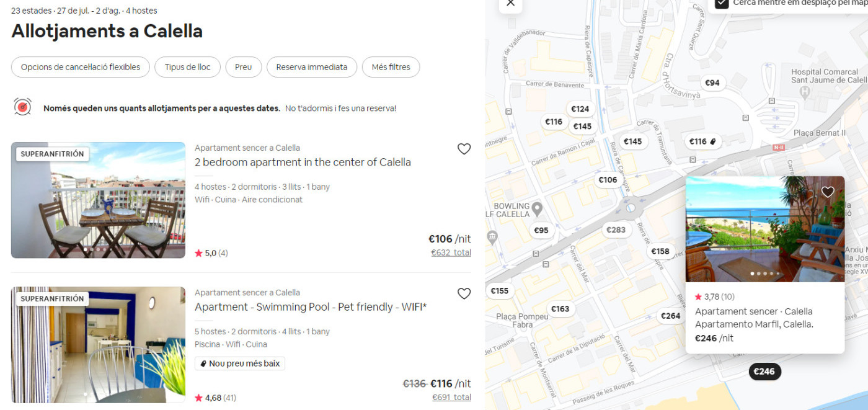Favorite the Swimming Pool apartment listing heart
This screenshot has width=868, height=410.
[464, 294]
